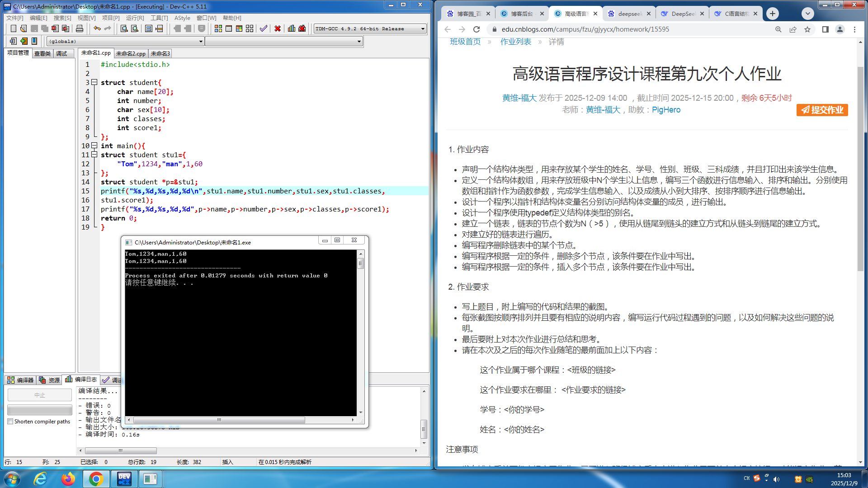Screen dimensions: 868x488
Task: Switch to 未命名2.cpp editor tab
Action: pos(131,53)
